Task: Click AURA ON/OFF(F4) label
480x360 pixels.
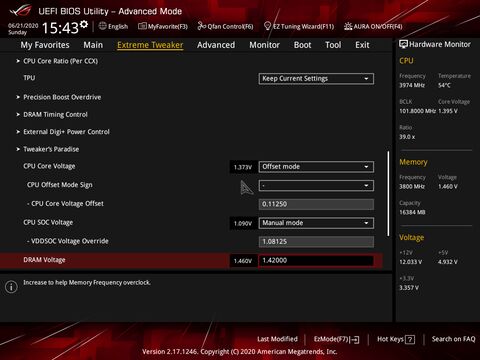Action: click(378, 26)
